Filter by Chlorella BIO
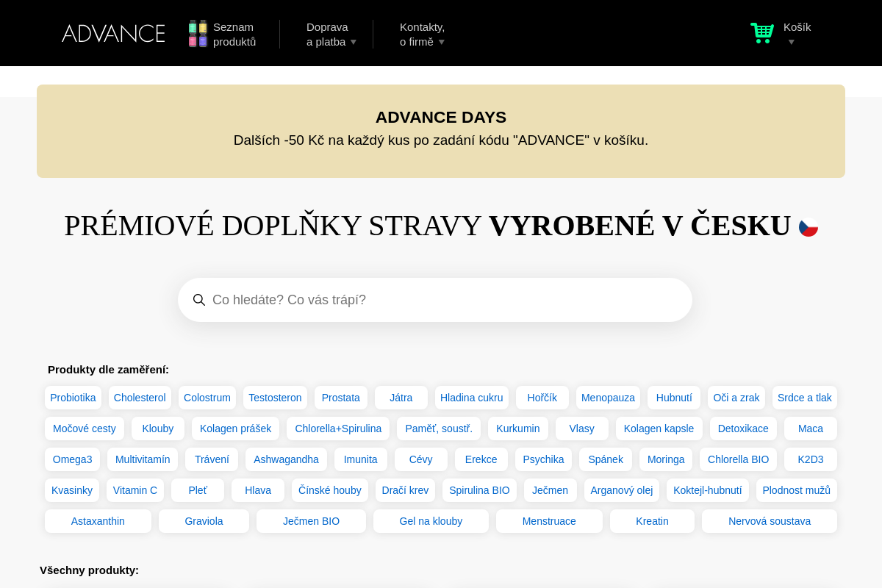The height and width of the screenshot is (588, 882). point(739,459)
